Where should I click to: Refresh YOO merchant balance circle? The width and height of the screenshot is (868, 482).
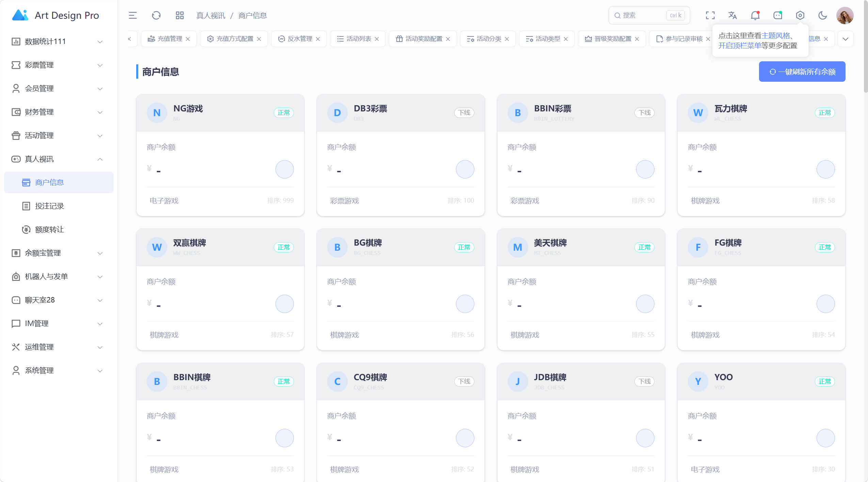coord(825,438)
